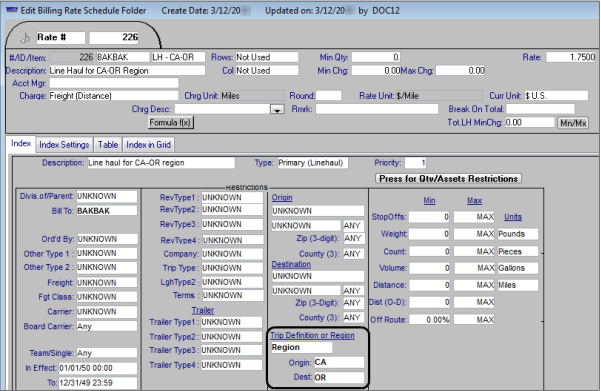This screenshot has width=601, height=391.
Task: Click the Formula f(x) button
Action: pos(170,123)
